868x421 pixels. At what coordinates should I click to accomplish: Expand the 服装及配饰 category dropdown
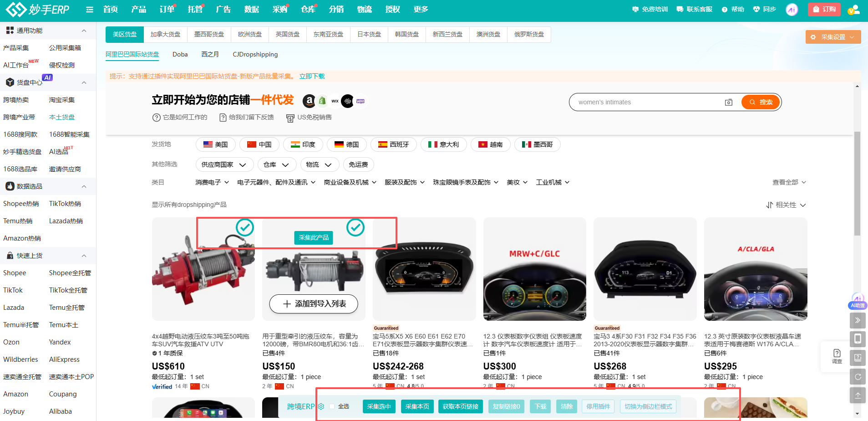[405, 182]
